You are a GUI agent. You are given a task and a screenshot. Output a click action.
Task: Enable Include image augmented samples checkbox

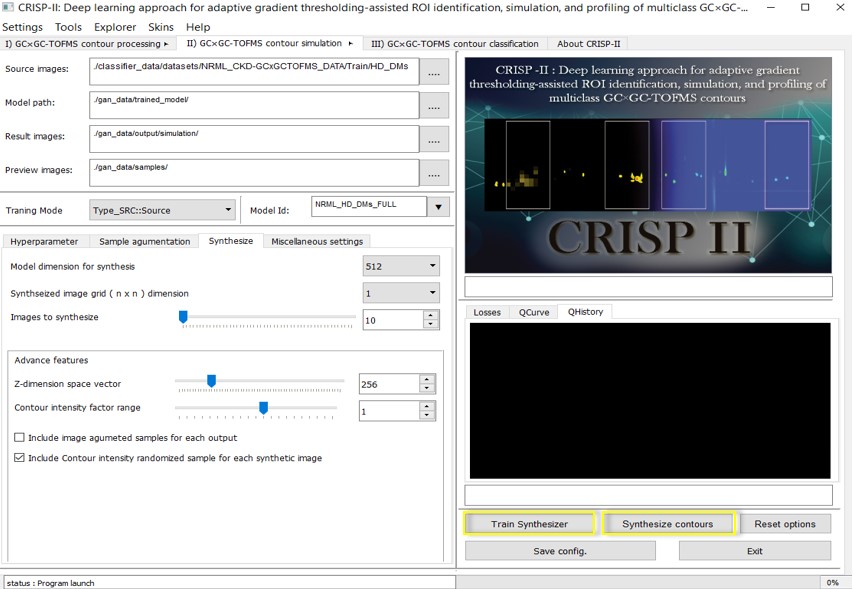19,438
